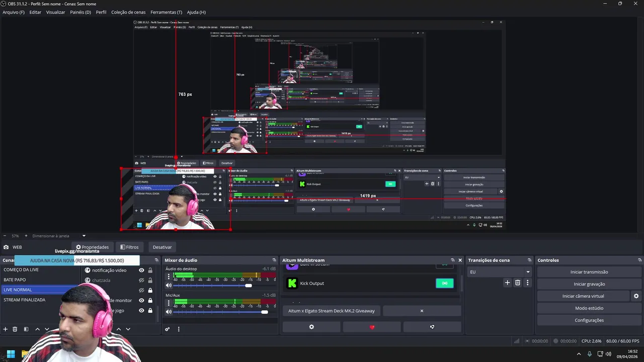Move selected scene up
The width and height of the screenshot is (644, 362).
37,329
